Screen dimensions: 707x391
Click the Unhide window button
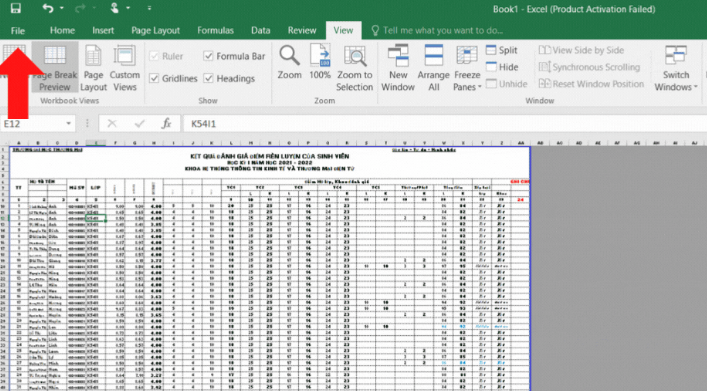pyautogui.click(x=507, y=84)
